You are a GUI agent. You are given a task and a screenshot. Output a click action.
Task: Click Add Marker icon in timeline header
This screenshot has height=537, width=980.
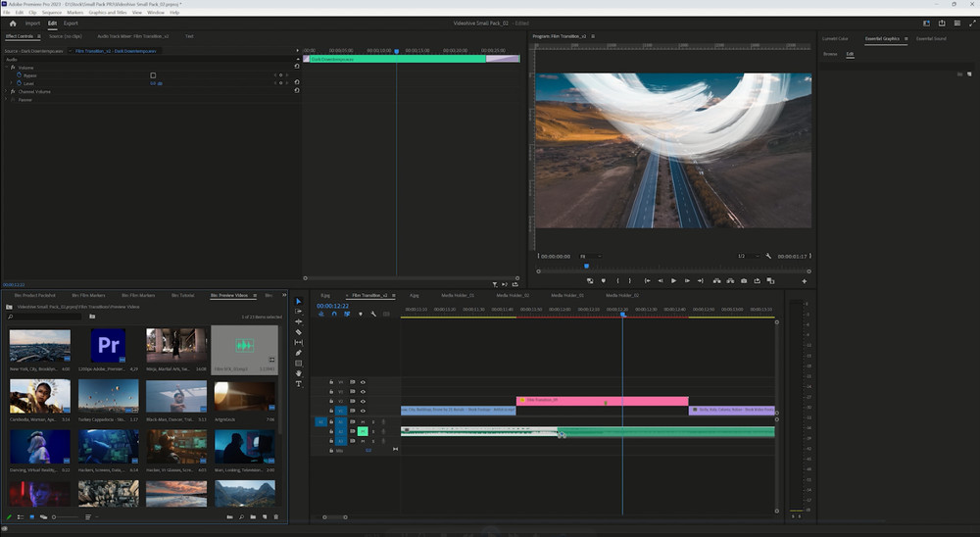(360, 314)
